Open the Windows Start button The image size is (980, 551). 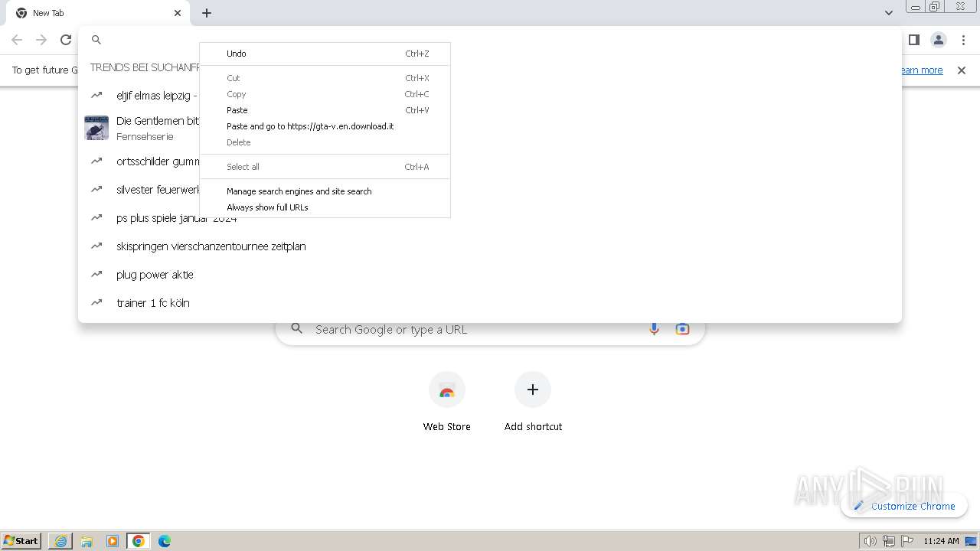click(x=21, y=540)
